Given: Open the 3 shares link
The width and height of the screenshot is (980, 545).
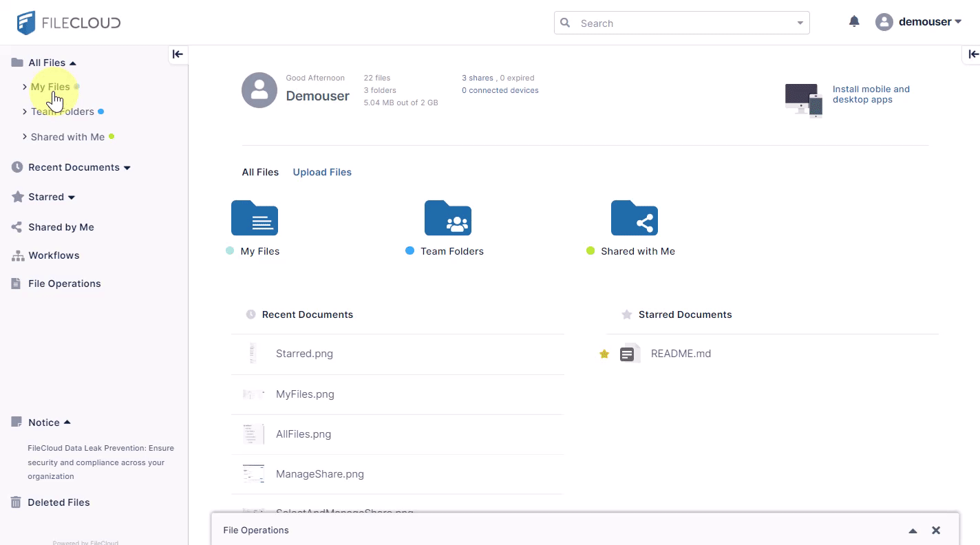Looking at the screenshot, I should tap(477, 78).
